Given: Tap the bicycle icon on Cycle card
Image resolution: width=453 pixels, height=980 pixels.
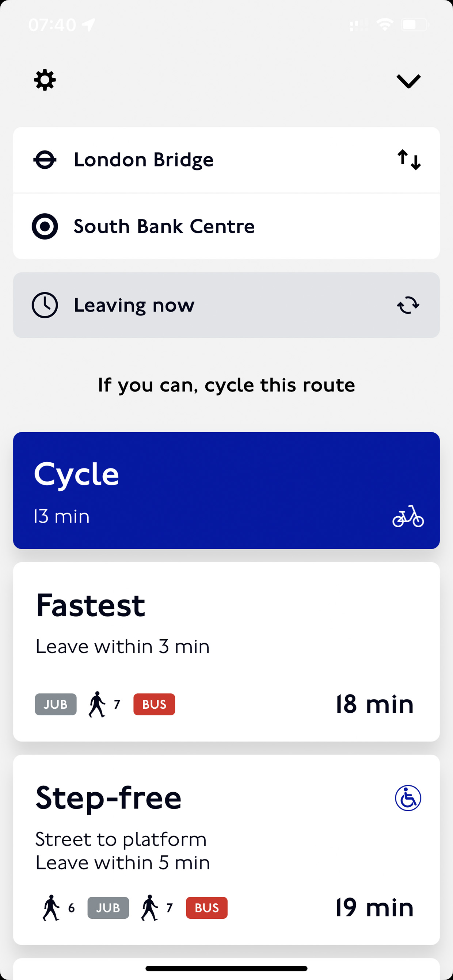Looking at the screenshot, I should [408, 516].
